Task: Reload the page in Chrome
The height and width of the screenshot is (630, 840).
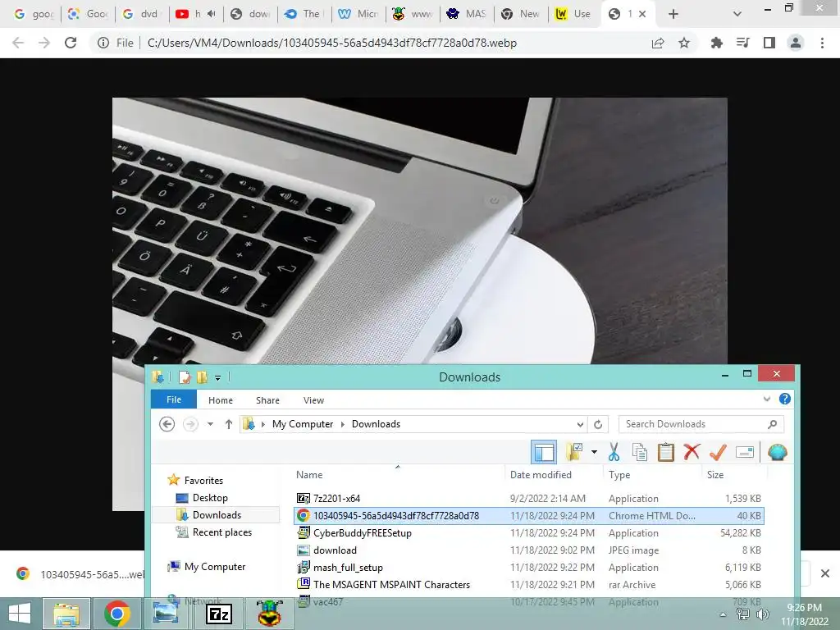Action: [71, 43]
